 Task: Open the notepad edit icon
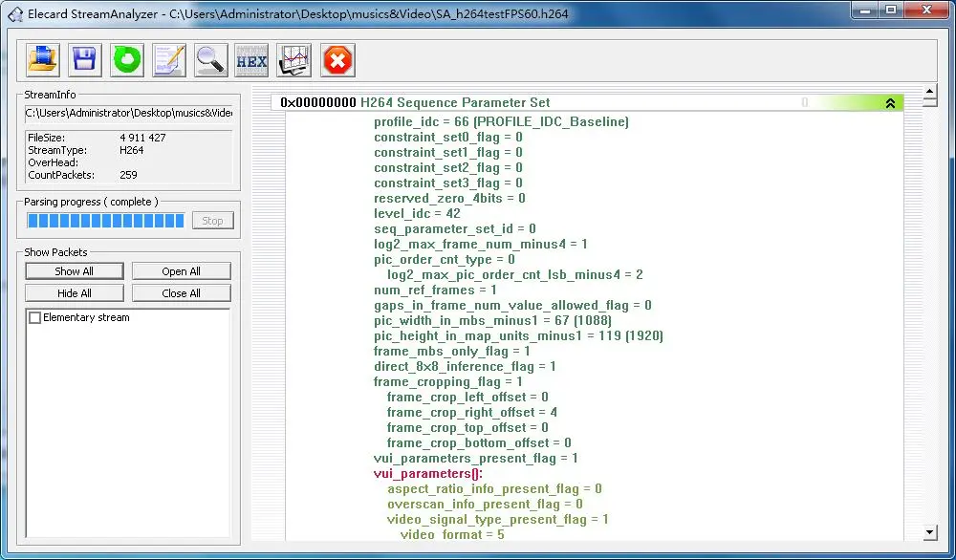pos(169,60)
